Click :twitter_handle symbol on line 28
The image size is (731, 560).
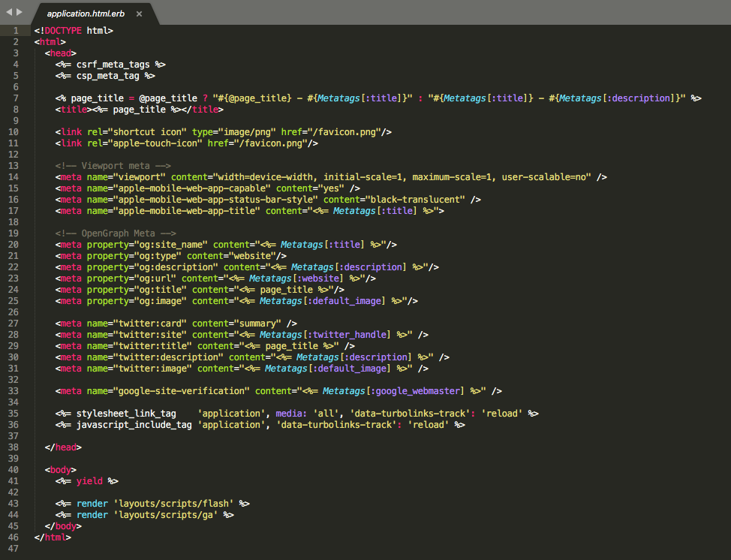coord(347,335)
